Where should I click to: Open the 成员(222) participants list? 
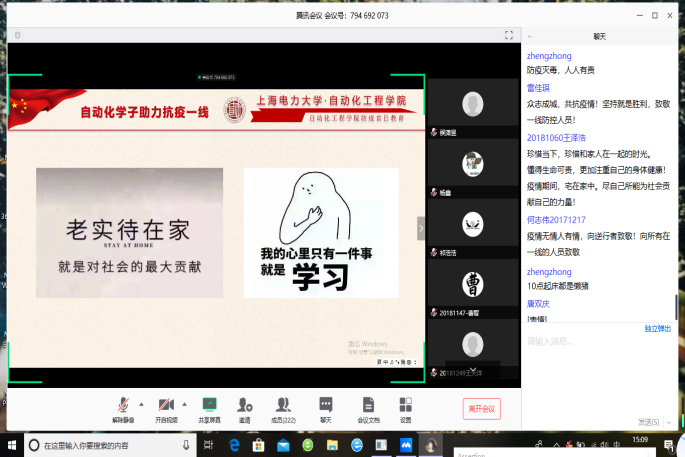click(283, 407)
